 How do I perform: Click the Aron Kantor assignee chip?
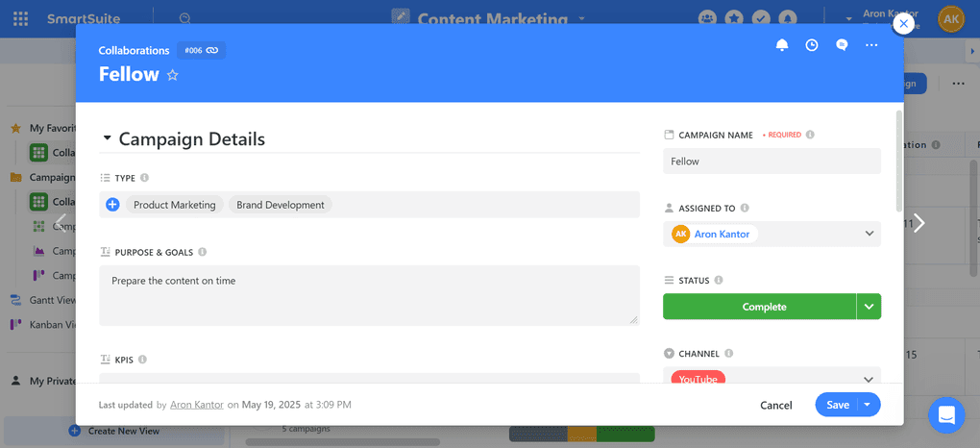(714, 234)
